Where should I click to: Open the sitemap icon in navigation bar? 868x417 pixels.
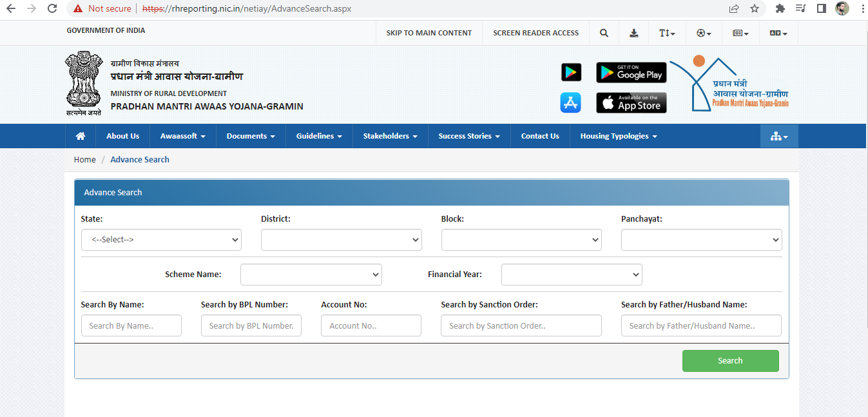coord(779,136)
